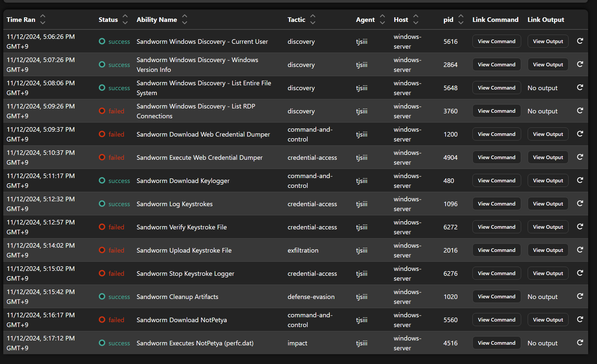Sort the Time Ran column ascending
Viewport: 597px width, 364px height.
click(43, 16)
